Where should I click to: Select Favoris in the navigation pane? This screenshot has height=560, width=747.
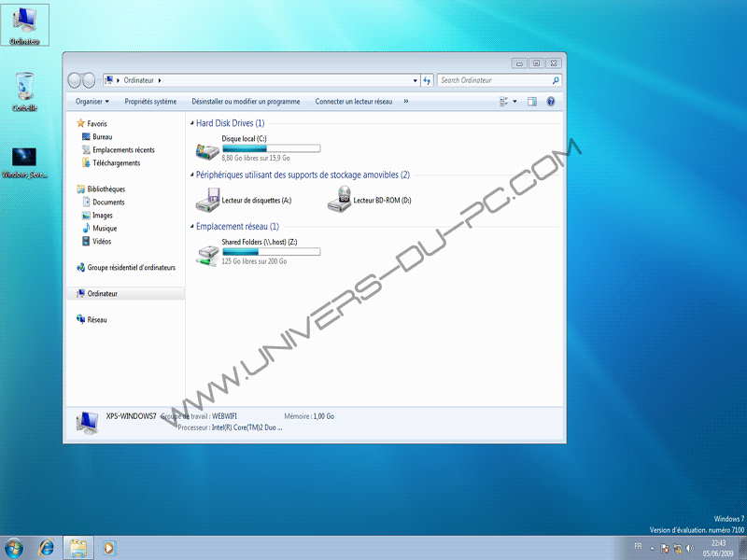(92, 123)
